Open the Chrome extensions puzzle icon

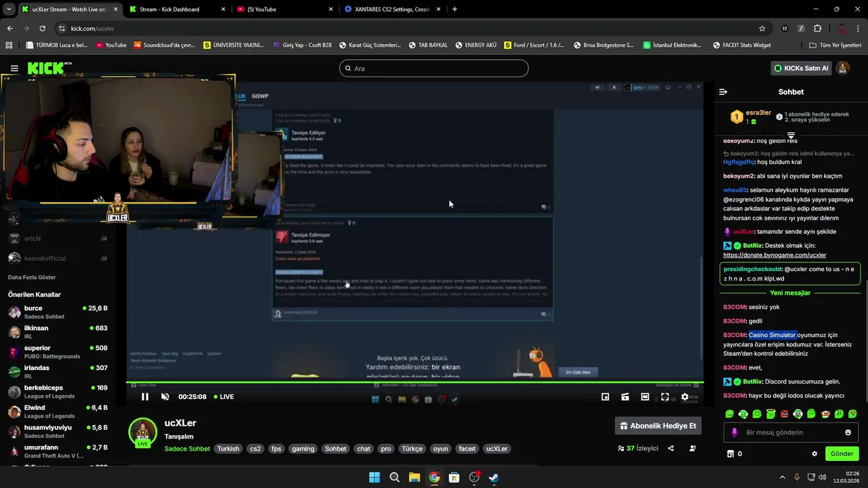pyautogui.click(x=817, y=28)
